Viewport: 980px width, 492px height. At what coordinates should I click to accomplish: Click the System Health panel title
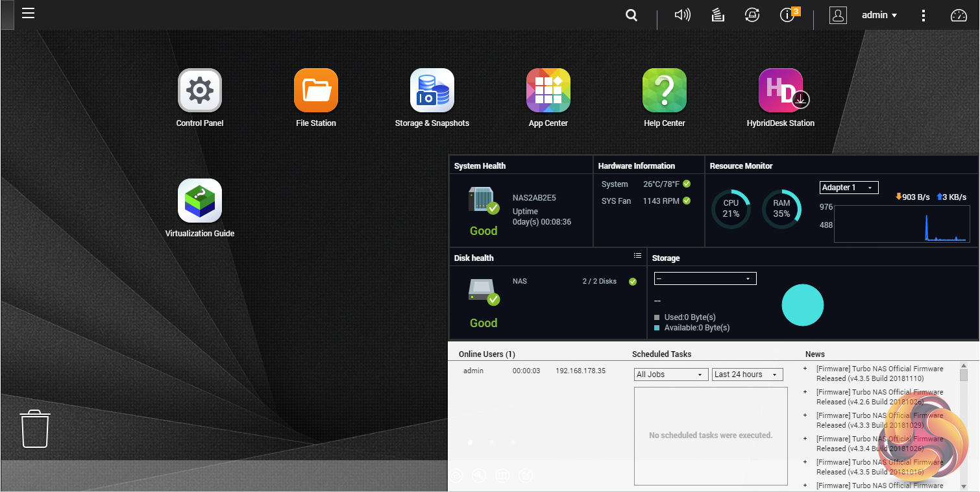(480, 166)
